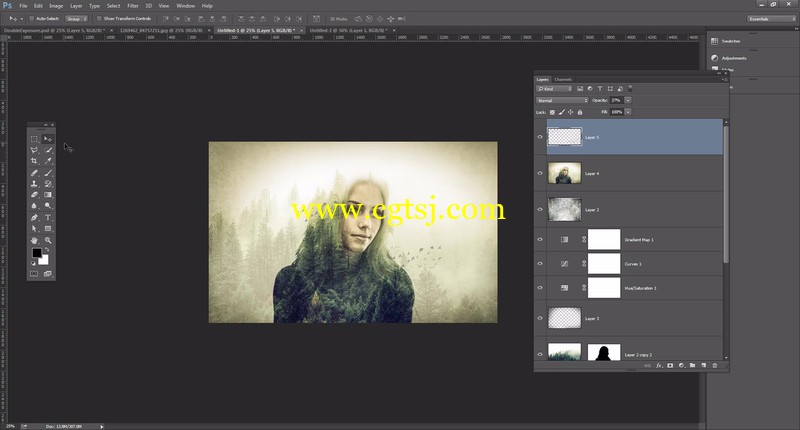Toggle Quick Mask mode
Viewport: 800px width, 430px height.
pos(34,274)
